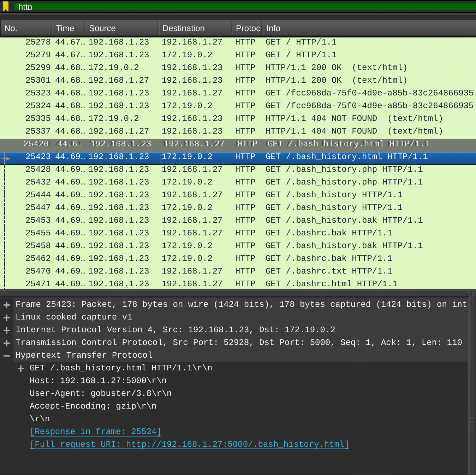Select packet 25471 GET /.bashrc.html
Viewport: 476px width, 475px height.
212,284
